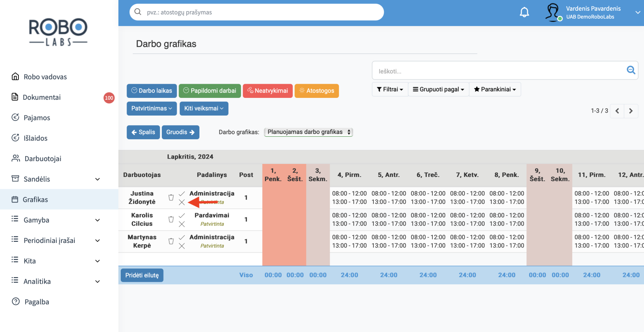Viewport: 644px width, 332px height.
Task: Click Atostogos button
Action: 317,91
